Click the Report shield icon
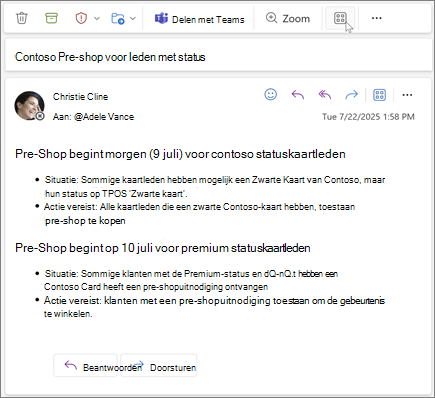 (x=81, y=18)
